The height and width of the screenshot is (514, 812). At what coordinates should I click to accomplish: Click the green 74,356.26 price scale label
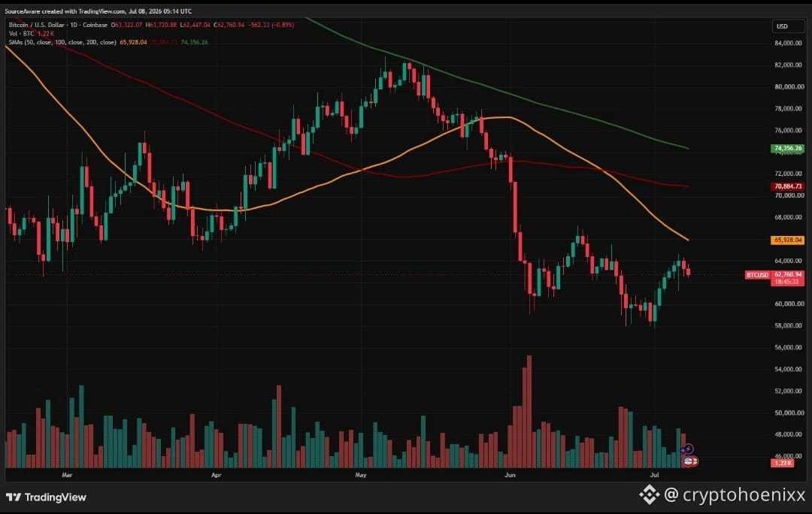[788, 148]
